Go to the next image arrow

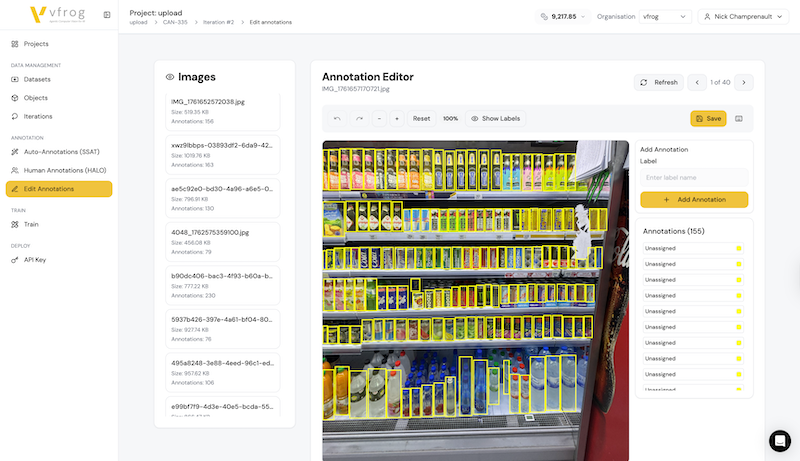pos(744,82)
